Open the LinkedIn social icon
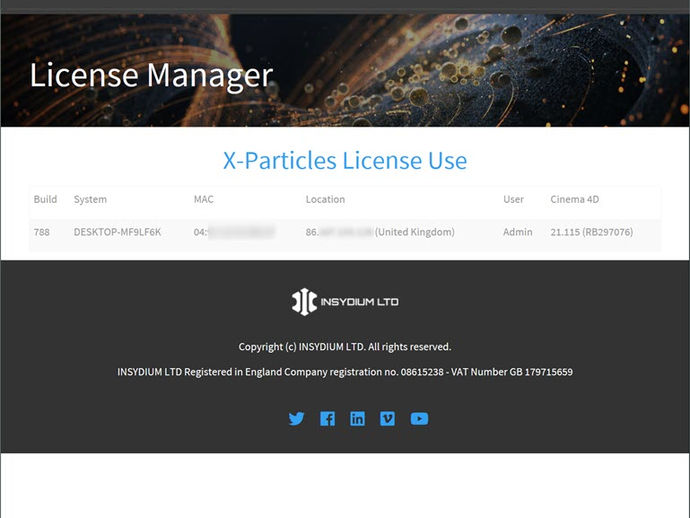This screenshot has height=518, width=690. pyautogui.click(x=357, y=419)
